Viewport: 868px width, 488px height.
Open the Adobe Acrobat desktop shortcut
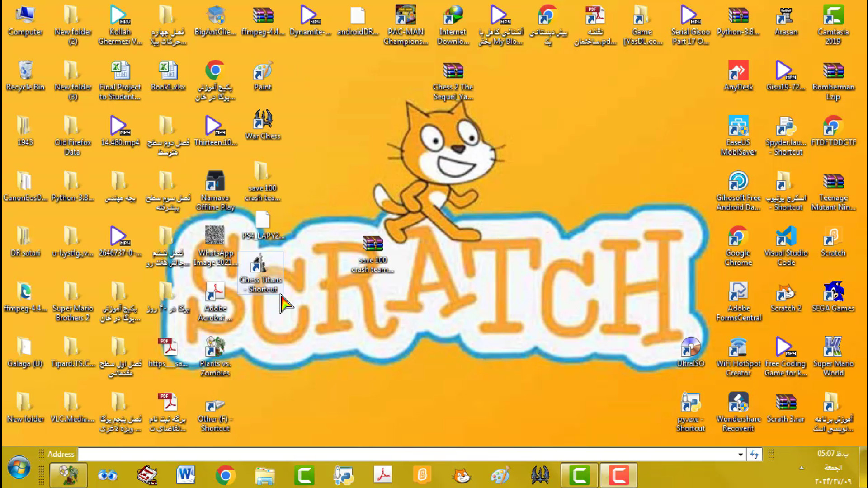[215, 302]
